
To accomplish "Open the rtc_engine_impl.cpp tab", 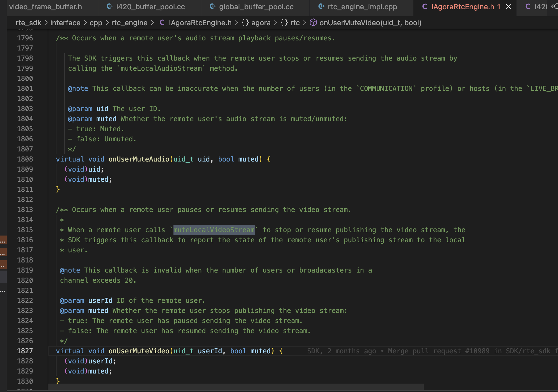I will pyautogui.click(x=362, y=7).
